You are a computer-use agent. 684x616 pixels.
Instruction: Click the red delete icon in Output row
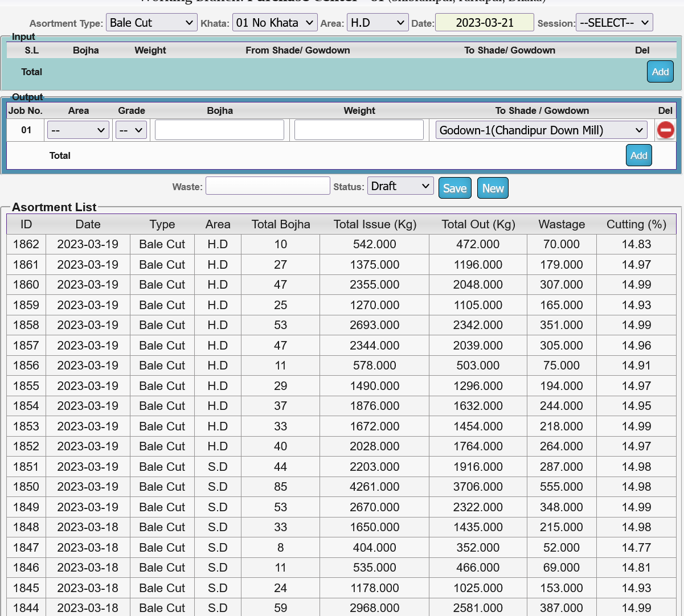[x=665, y=130]
